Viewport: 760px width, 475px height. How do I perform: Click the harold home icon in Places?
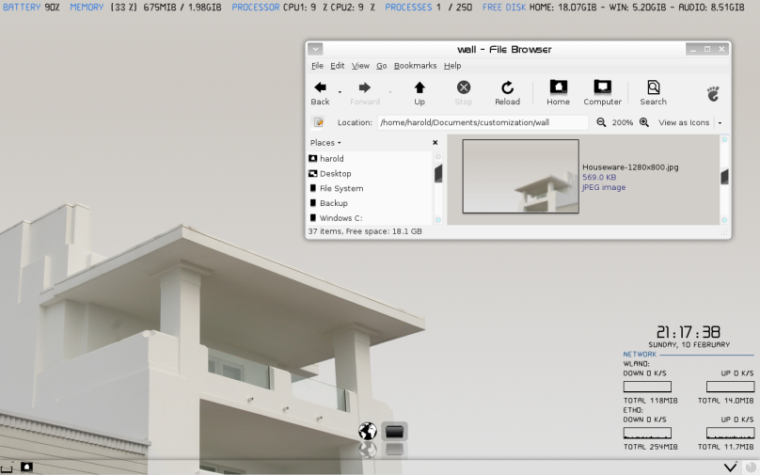[x=313, y=158]
